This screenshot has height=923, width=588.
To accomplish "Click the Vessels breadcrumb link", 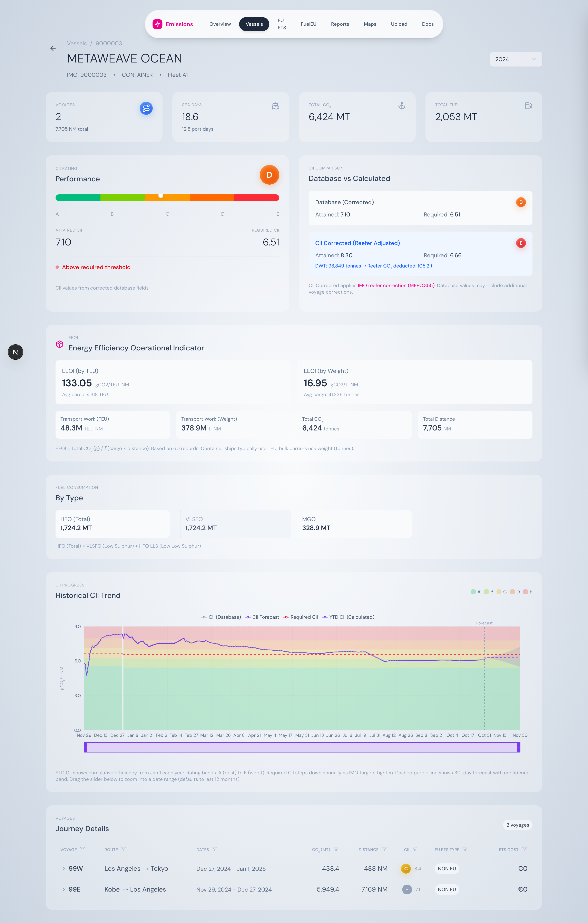I will [x=77, y=43].
